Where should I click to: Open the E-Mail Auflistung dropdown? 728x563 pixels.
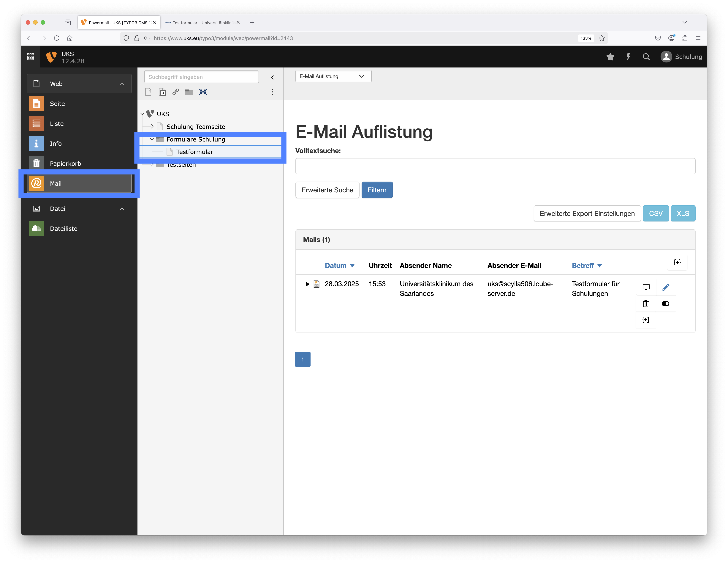pyautogui.click(x=333, y=76)
